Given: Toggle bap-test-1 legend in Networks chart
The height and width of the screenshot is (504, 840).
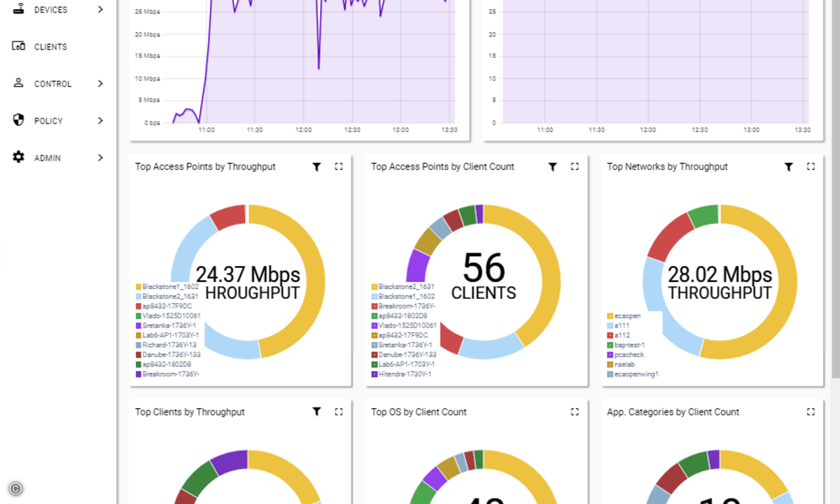Looking at the screenshot, I should (626, 345).
